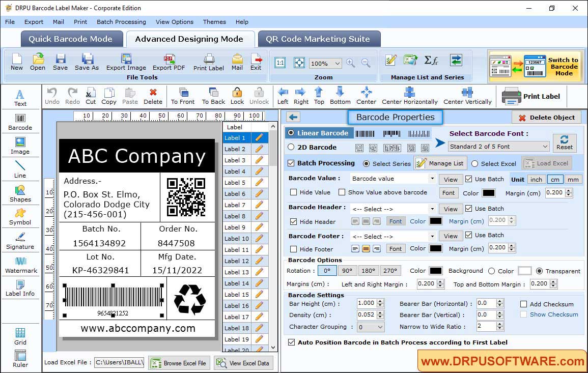Toggle the Ruler display
Viewport: 588px width, 373px height.
[x=20, y=359]
